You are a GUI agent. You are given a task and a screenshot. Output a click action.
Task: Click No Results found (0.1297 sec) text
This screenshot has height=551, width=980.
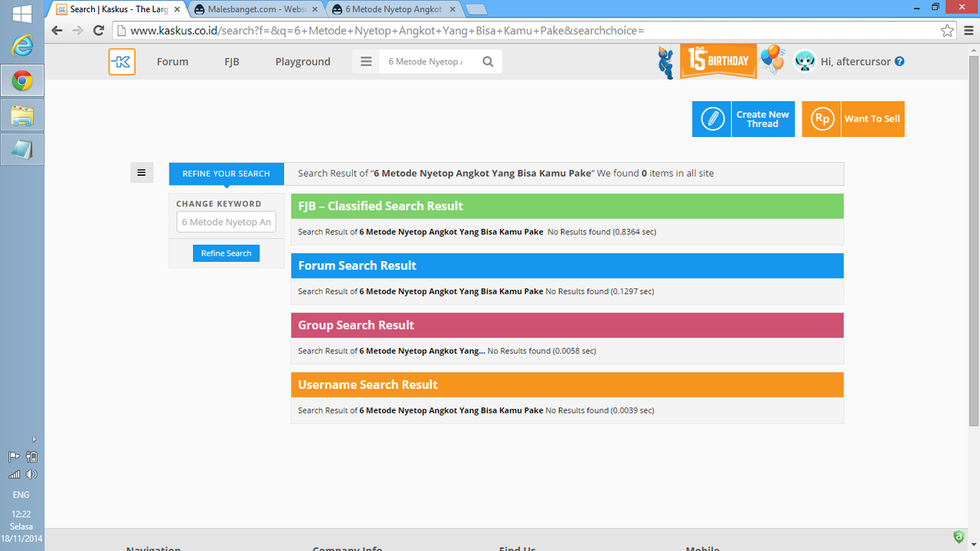pyautogui.click(x=599, y=292)
